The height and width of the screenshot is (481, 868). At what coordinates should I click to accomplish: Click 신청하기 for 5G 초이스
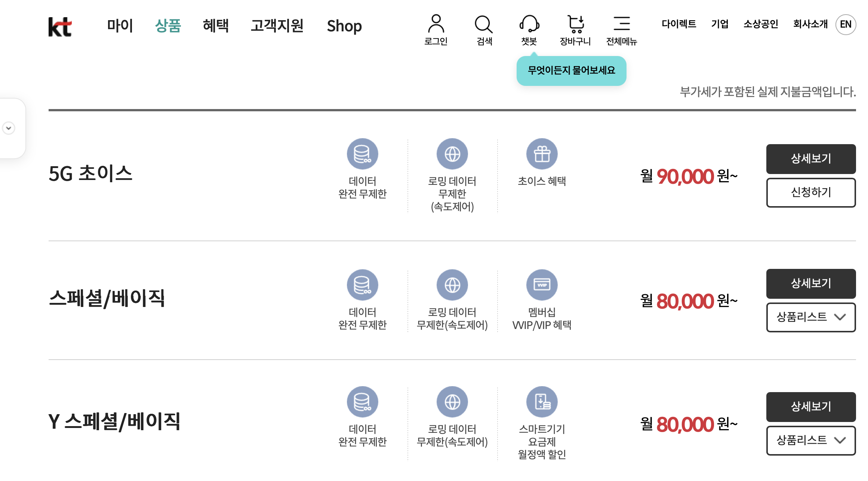pos(811,192)
